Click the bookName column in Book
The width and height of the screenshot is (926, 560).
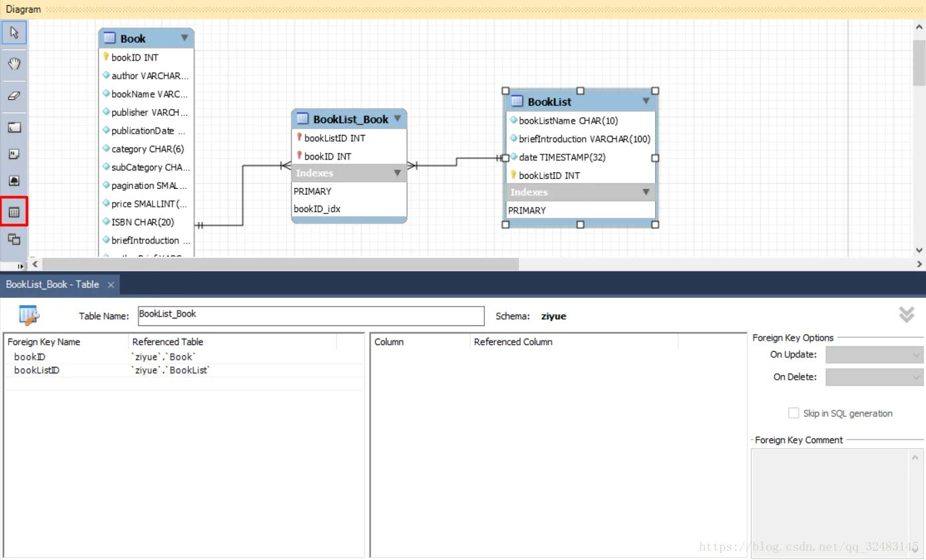[x=146, y=94]
